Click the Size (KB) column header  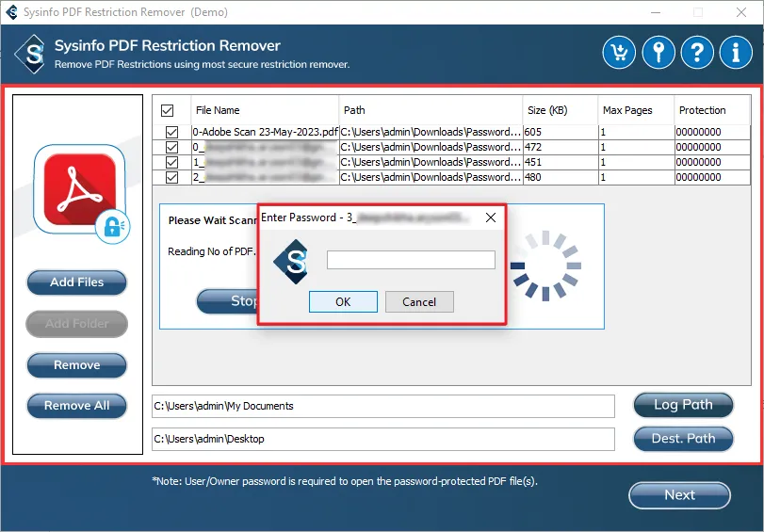pos(561,110)
